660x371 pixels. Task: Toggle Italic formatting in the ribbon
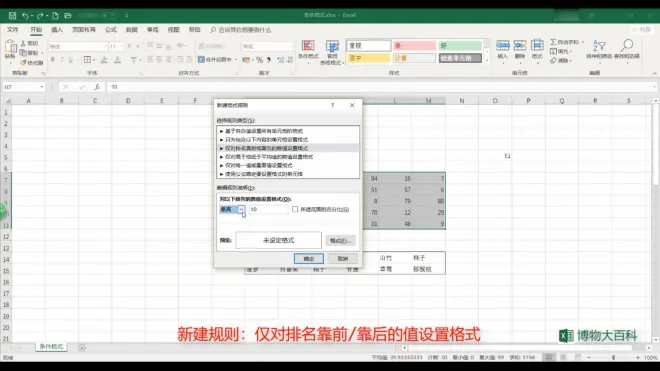click(x=61, y=60)
